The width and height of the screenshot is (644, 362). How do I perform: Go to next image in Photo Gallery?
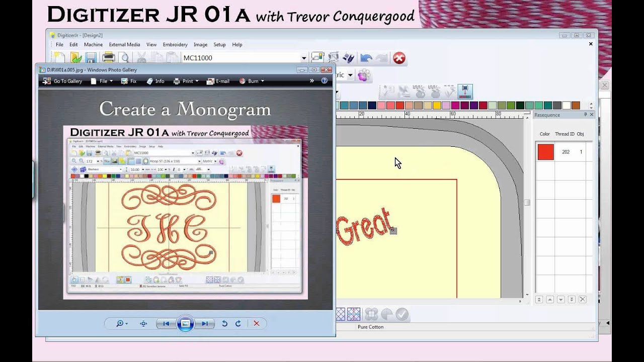[205, 324]
